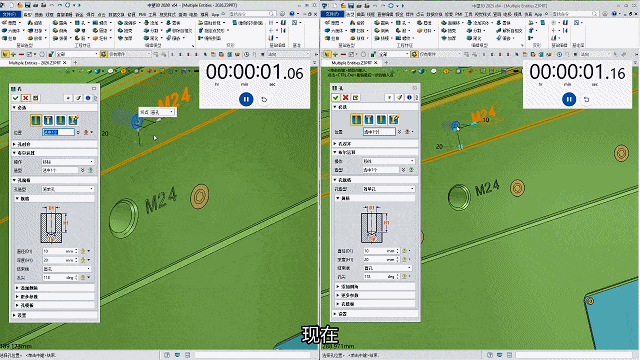This screenshot has height=360, width=640.
Task: Select third hole type icon in right dialog
Action: pyautogui.click(x=381, y=119)
